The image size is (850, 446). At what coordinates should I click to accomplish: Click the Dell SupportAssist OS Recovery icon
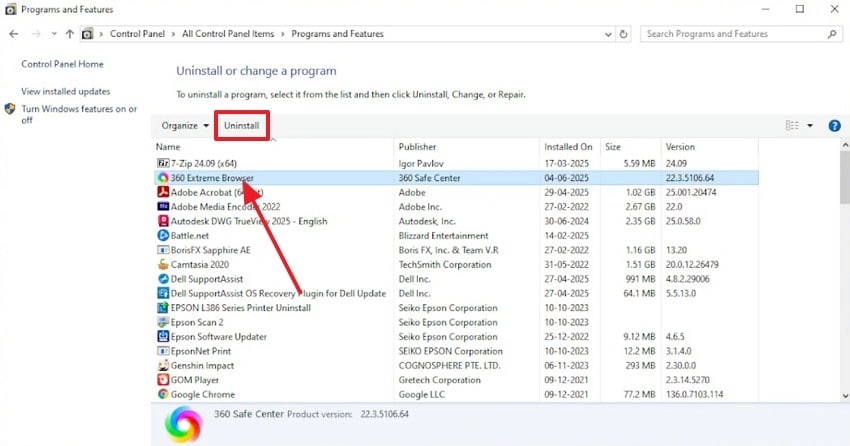163,293
